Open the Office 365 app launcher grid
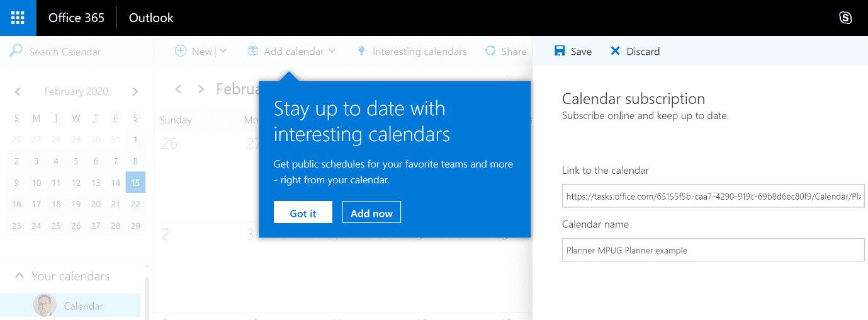The image size is (868, 320). point(18,18)
